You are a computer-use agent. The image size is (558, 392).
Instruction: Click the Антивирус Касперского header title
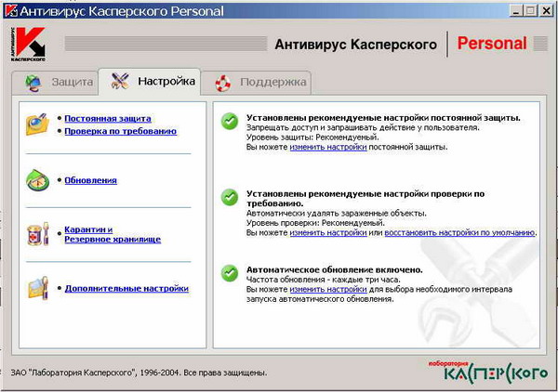tap(356, 45)
